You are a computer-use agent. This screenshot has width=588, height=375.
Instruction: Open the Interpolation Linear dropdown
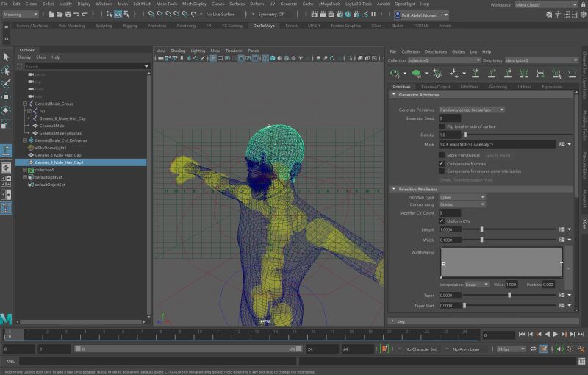(x=476, y=285)
